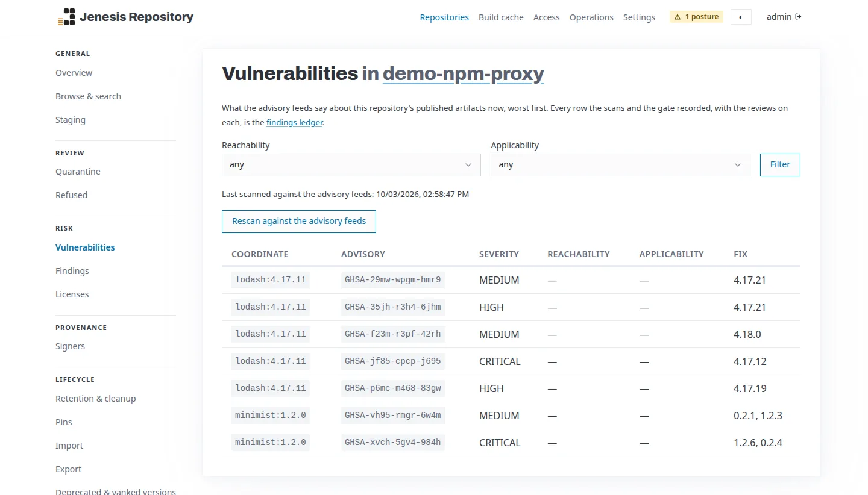Open Pins in the sidebar
The height and width of the screenshot is (495, 868).
(x=64, y=422)
